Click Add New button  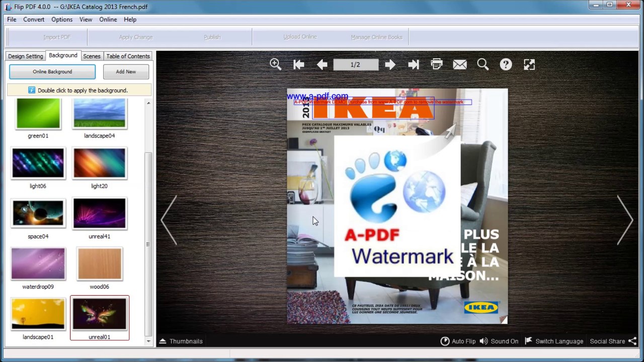pos(126,71)
